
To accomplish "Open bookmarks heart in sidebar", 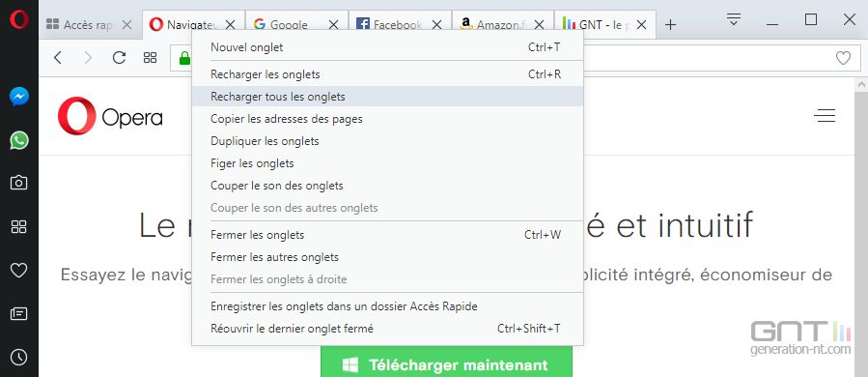I will (18, 270).
